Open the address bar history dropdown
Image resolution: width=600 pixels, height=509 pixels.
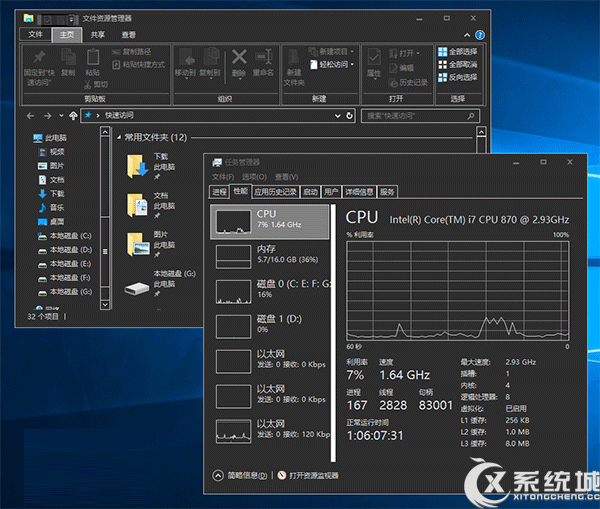(338, 116)
